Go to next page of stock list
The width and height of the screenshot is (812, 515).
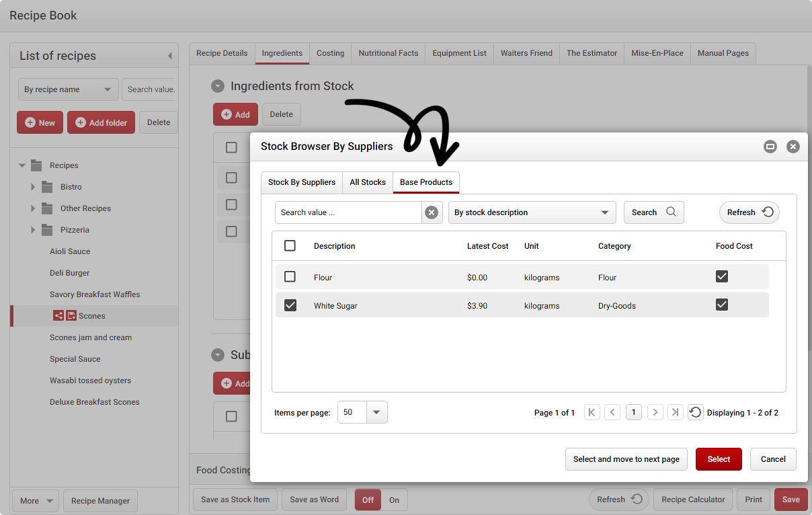[x=655, y=412]
